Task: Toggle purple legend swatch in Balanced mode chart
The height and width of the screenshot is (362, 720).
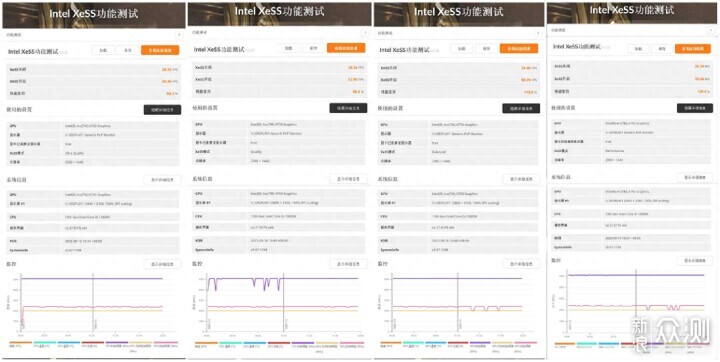Action: point(480,342)
